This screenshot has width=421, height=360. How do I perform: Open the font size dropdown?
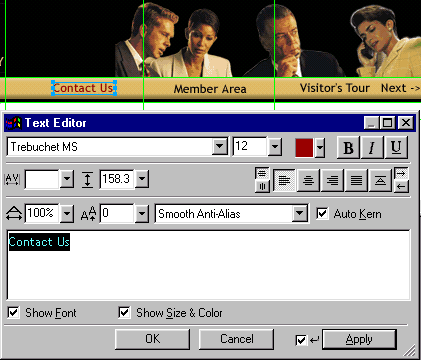tap(275, 147)
